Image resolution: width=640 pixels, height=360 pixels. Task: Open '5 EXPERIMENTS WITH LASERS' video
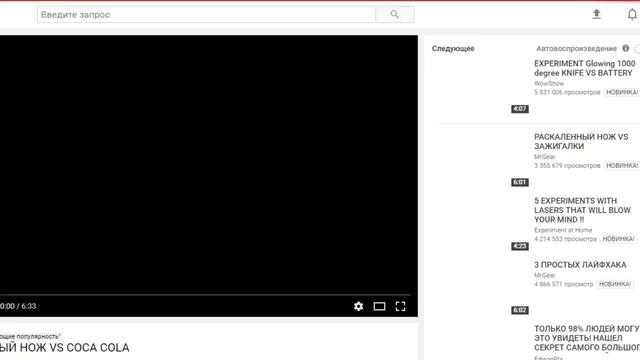(x=582, y=210)
